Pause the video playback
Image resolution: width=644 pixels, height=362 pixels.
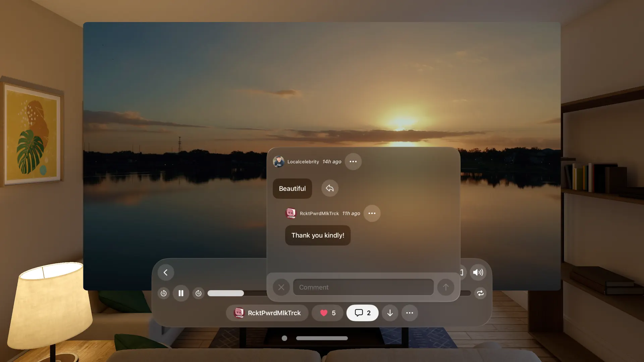point(181,293)
